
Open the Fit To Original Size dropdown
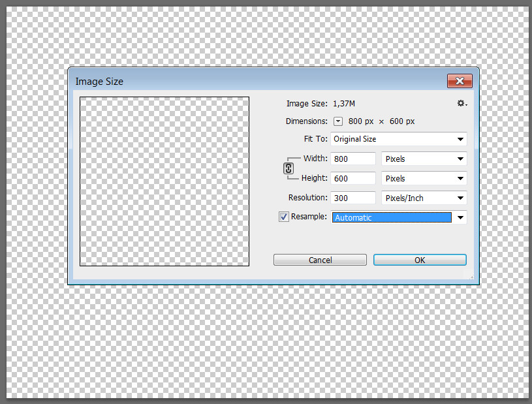pos(399,139)
